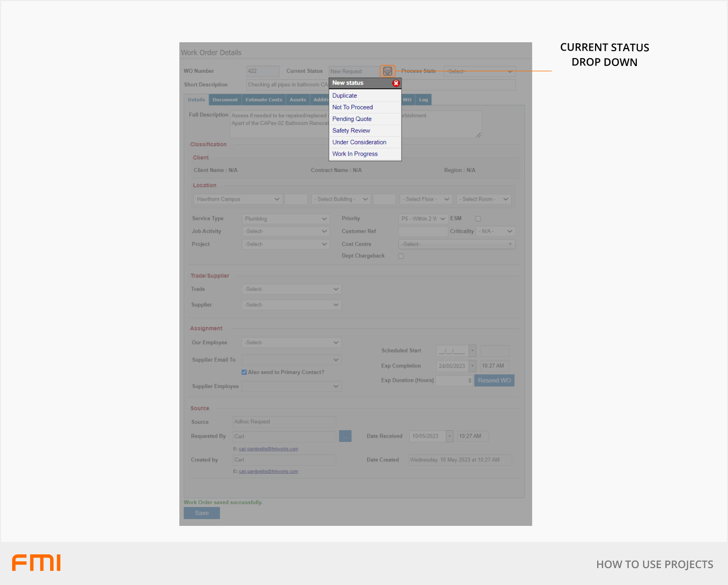Image resolution: width=728 pixels, height=585 pixels.
Task: Select Work In Progress status
Action: [x=355, y=154]
